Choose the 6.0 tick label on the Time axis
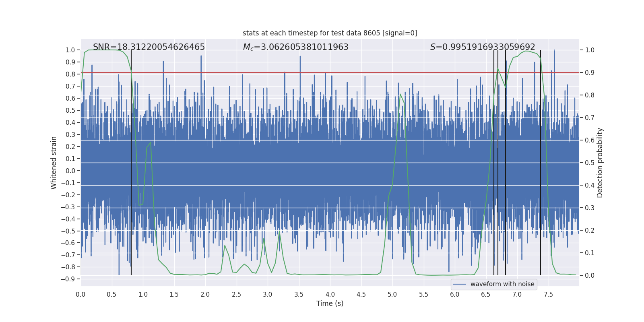The height and width of the screenshot is (322, 644). tap(455, 294)
